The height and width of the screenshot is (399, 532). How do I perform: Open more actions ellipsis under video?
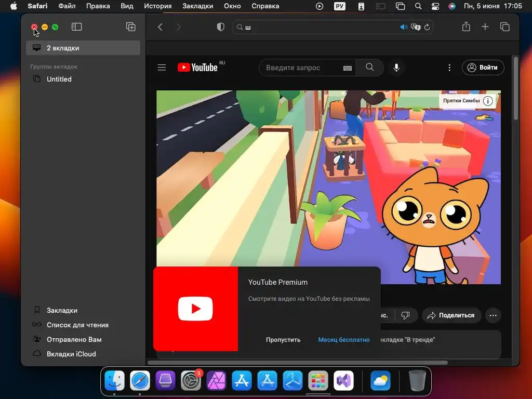tap(493, 315)
